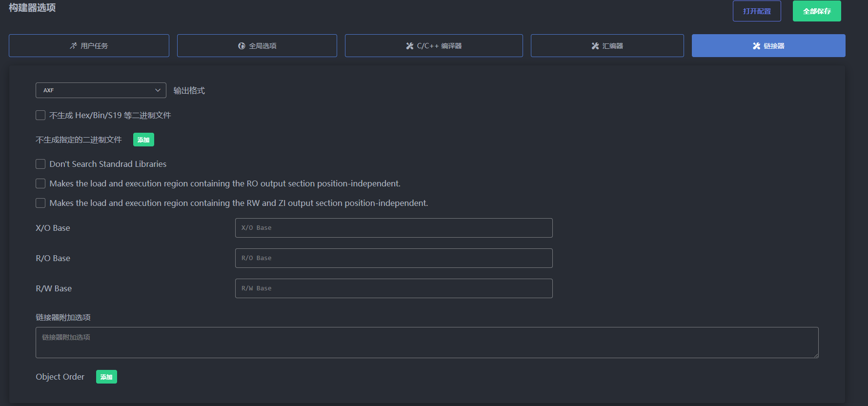Toggle RW and ZI position-independent checkbox
868x406 pixels.
pos(40,203)
